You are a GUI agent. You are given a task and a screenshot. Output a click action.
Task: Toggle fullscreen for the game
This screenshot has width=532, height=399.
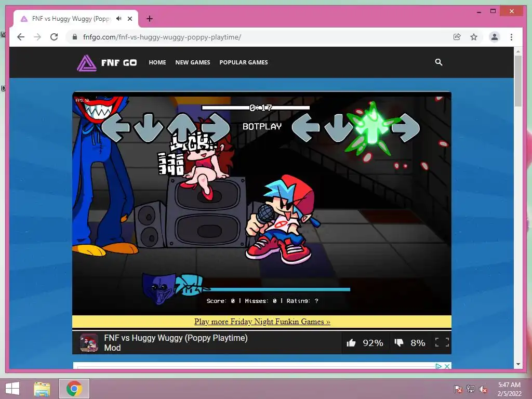coord(442,342)
